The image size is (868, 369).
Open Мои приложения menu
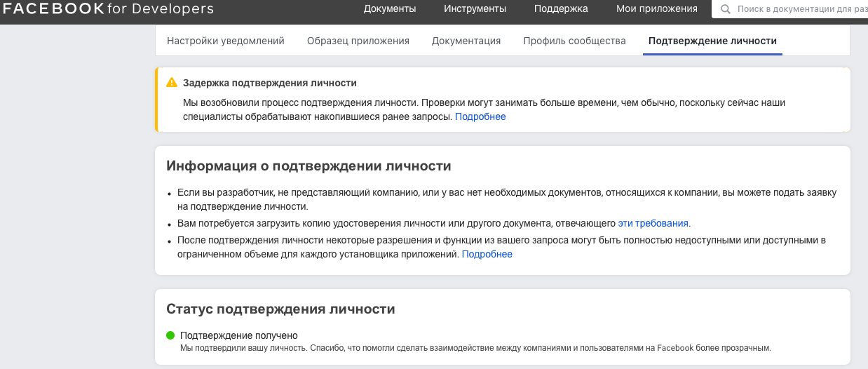tap(657, 9)
